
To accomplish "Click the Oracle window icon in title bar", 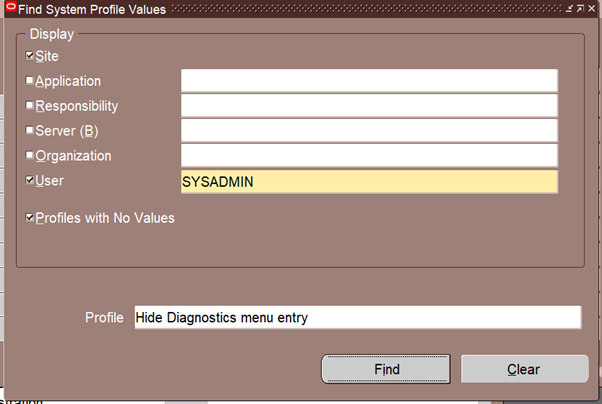I will click(x=10, y=9).
